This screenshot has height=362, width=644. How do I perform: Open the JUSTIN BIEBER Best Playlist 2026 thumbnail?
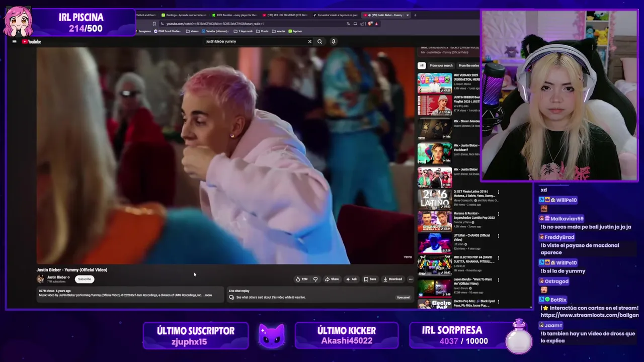point(435,105)
